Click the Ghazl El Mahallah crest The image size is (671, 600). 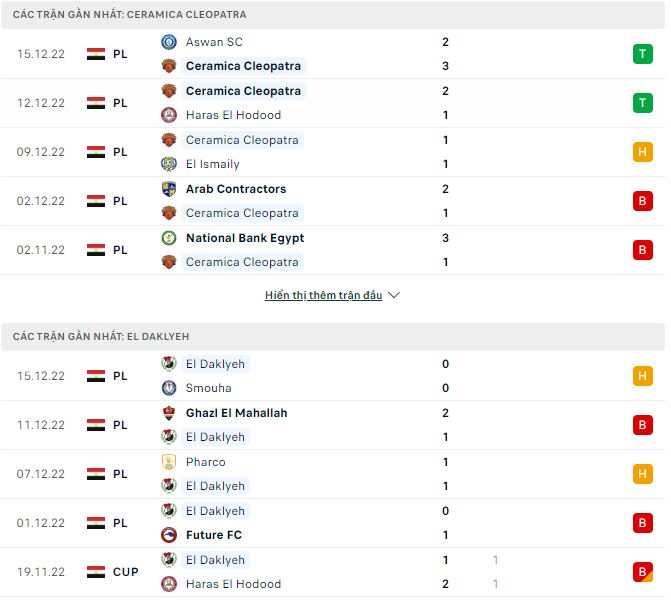click(x=169, y=413)
